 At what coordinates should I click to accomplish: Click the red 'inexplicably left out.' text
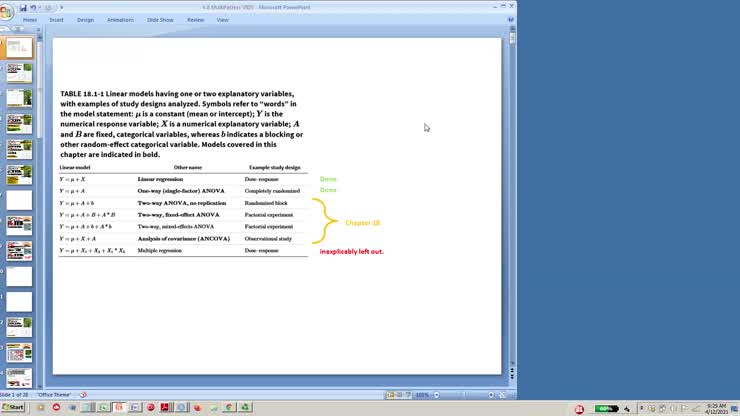[352, 252]
